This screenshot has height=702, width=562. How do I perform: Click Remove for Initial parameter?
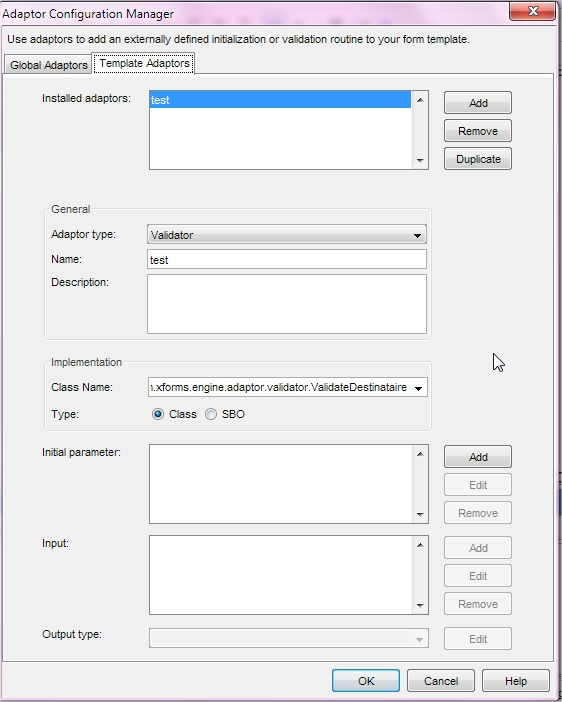478,513
